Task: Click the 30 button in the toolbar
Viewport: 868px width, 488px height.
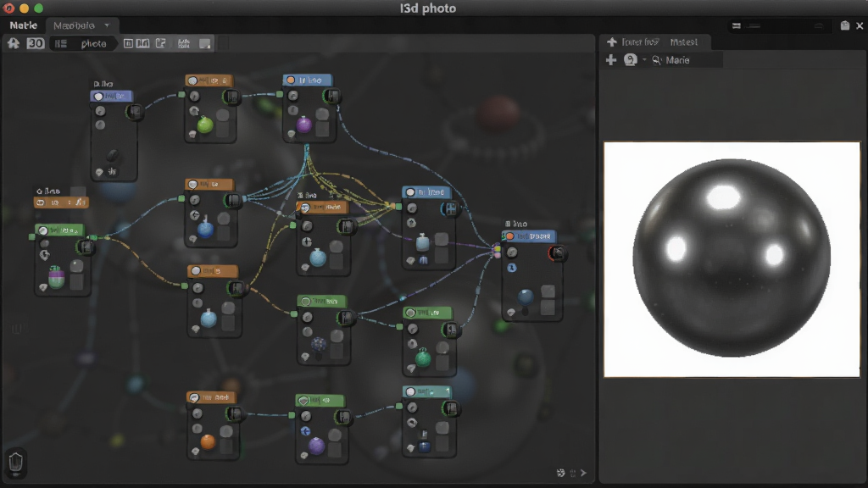Action: click(x=36, y=43)
